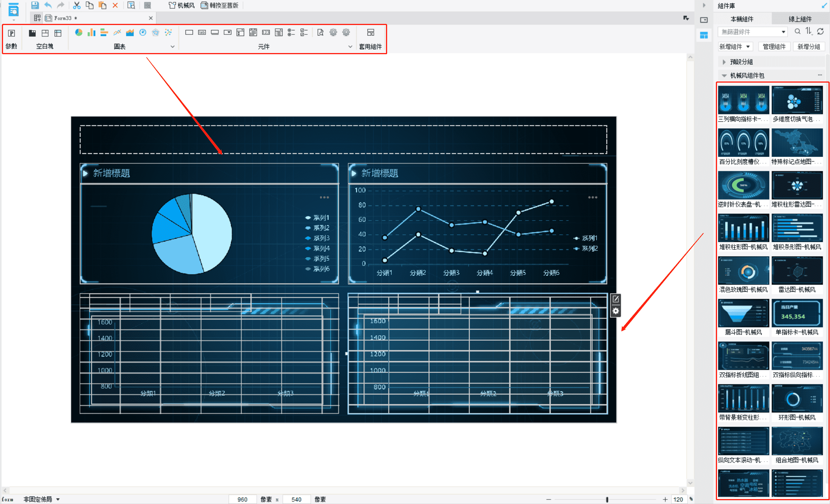
Task: Select the date calendar widget icon
Action: [253, 33]
